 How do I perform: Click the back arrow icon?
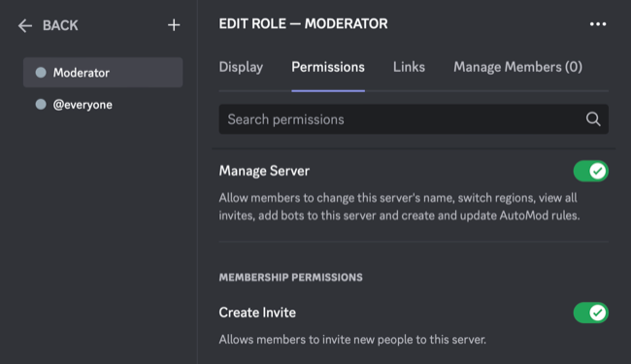coord(25,26)
